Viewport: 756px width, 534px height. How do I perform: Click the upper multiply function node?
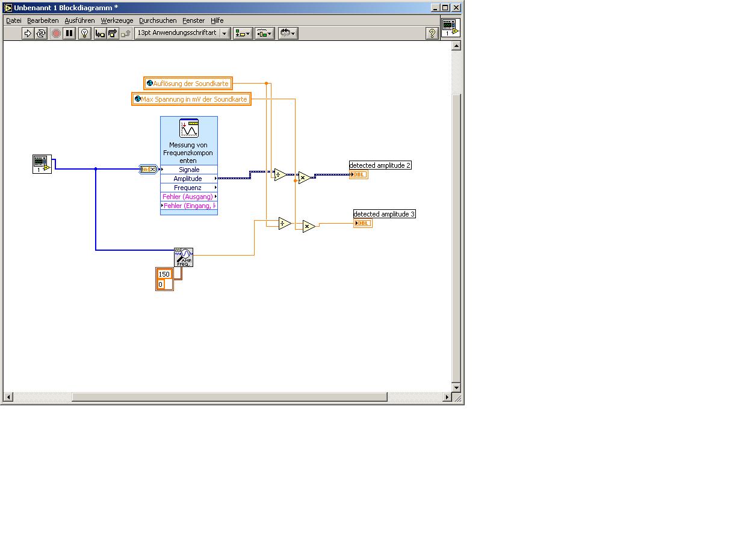pos(305,177)
